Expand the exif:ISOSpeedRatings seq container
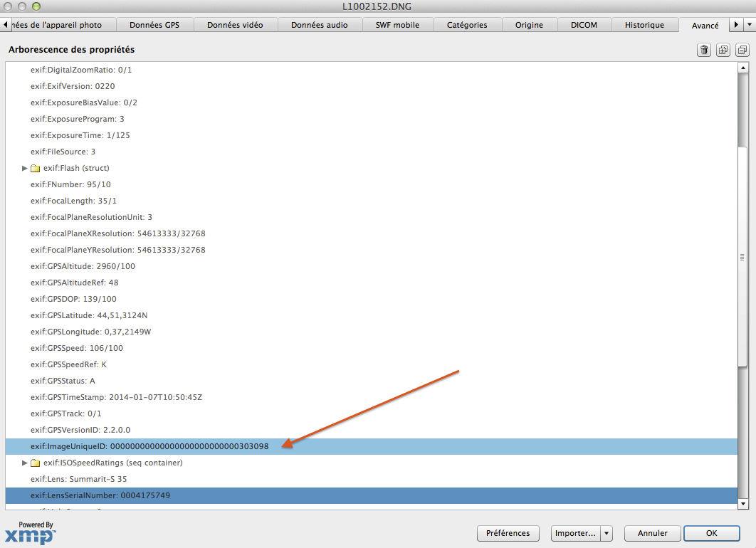The height and width of the screenshot is (548, 756). pos(25,463)
